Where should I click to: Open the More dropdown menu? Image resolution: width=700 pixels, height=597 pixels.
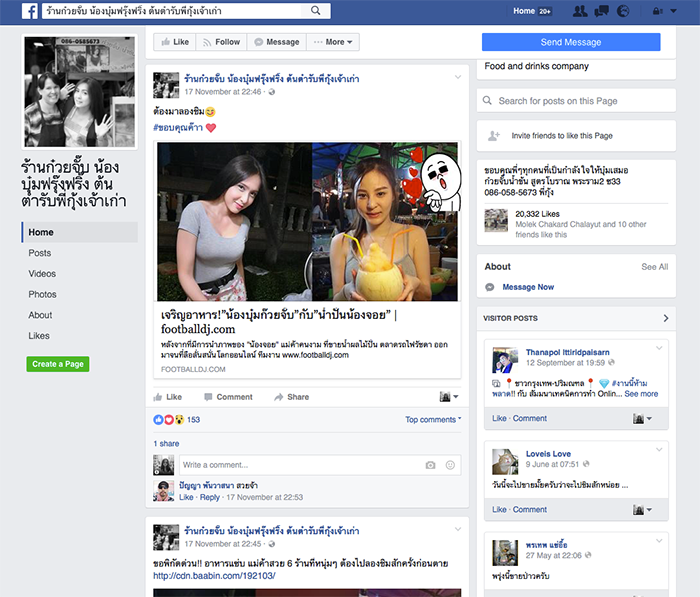point(333,42)
